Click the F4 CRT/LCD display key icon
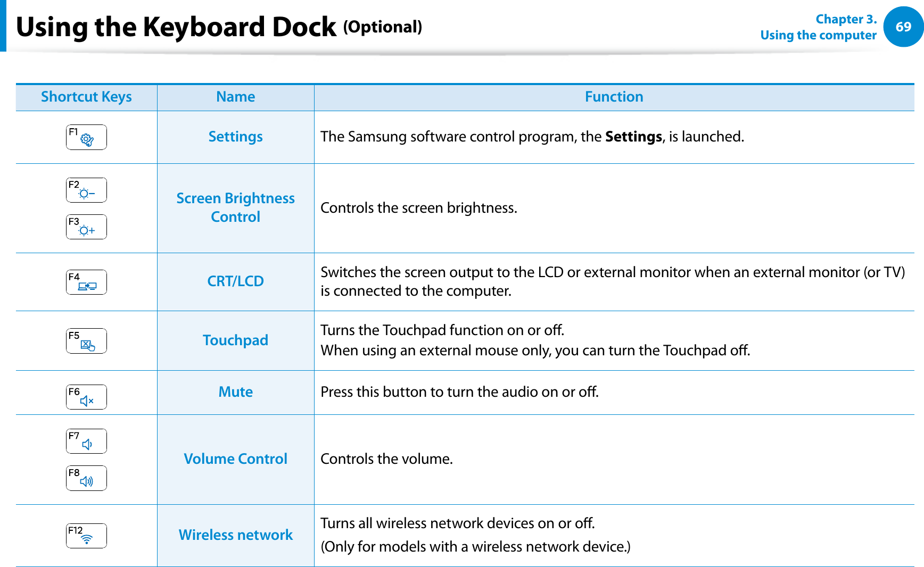 pyautogui.click(x=86, y=282)
